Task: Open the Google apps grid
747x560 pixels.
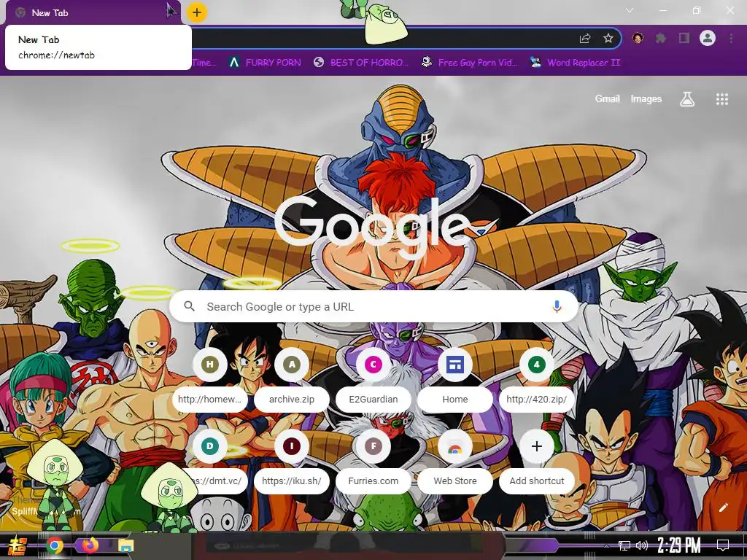Action: [x=722, y=99]
